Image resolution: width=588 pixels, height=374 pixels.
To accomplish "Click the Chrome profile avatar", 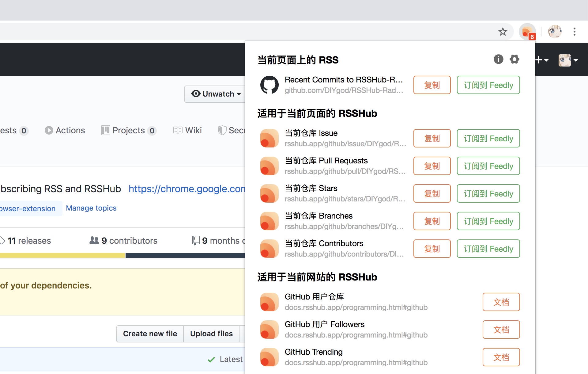I will (555, 32).
